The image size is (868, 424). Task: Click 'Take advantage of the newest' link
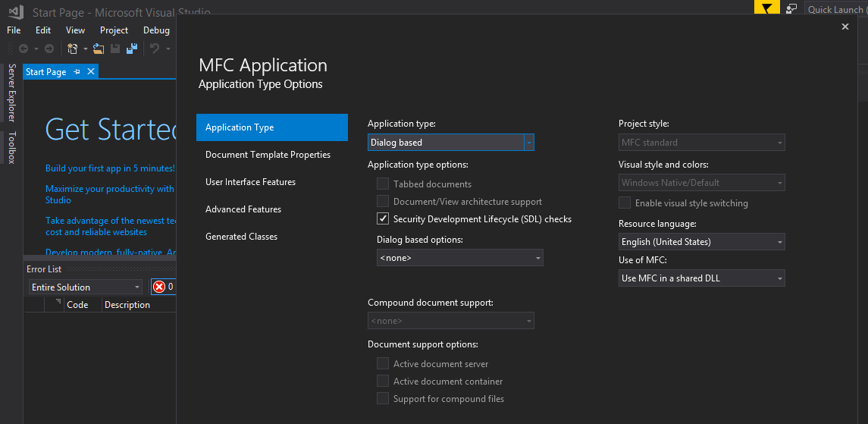click(x=110, y=226)
